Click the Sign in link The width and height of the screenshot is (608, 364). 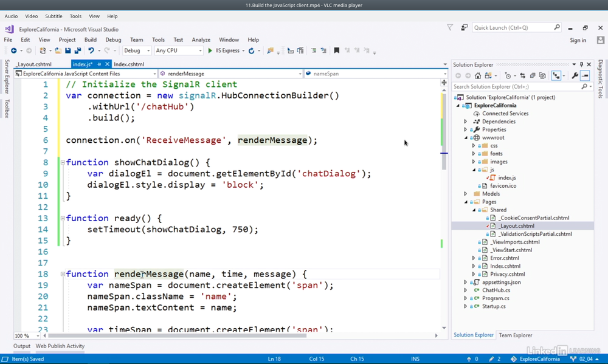578,40
